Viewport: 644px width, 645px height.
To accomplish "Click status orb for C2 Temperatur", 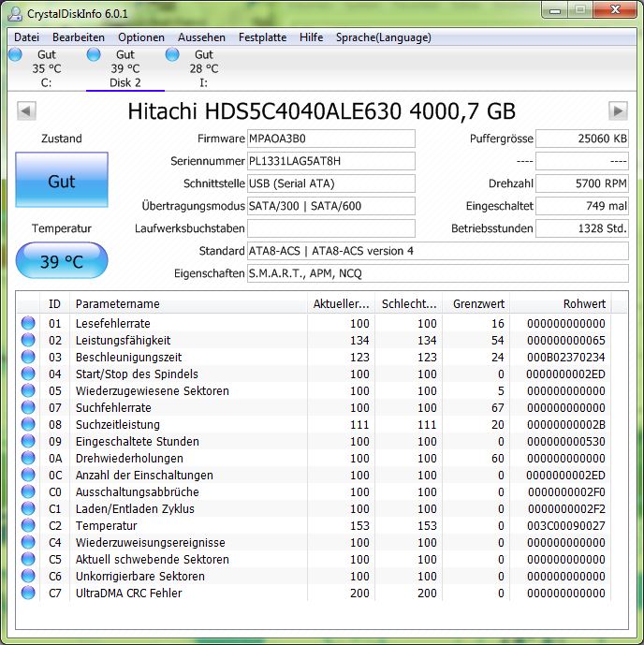I will pos(28,525).
